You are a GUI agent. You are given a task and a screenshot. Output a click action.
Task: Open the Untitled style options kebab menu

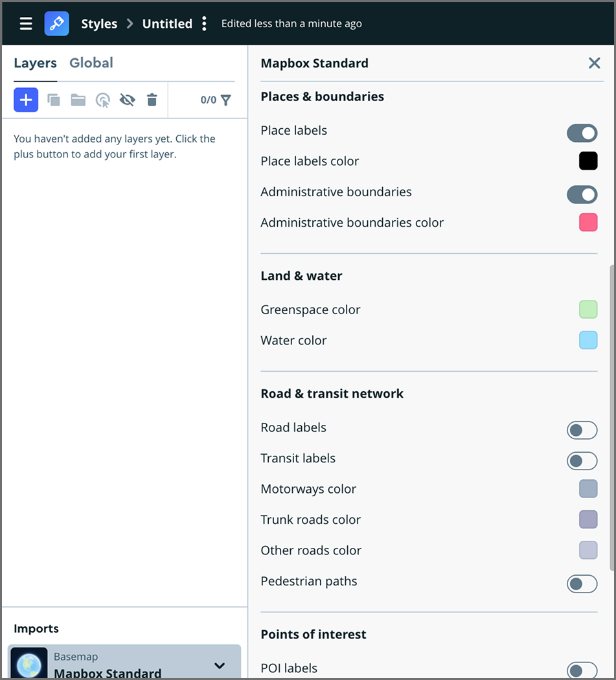[x=204, y=23]
